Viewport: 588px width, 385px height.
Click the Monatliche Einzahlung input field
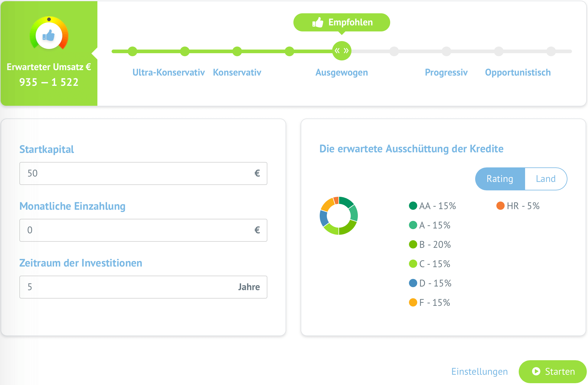pyautogui.click(x=143, y=230)
